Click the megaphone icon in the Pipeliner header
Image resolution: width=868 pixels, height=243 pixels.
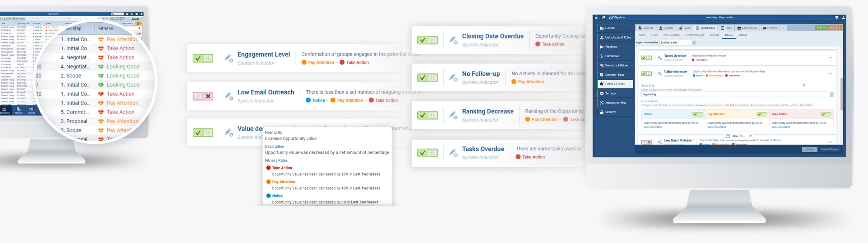coord(603,17)
